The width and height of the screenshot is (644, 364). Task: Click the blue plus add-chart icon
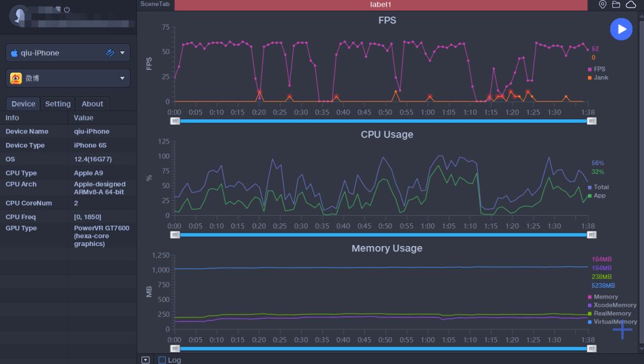pos(622,329)
